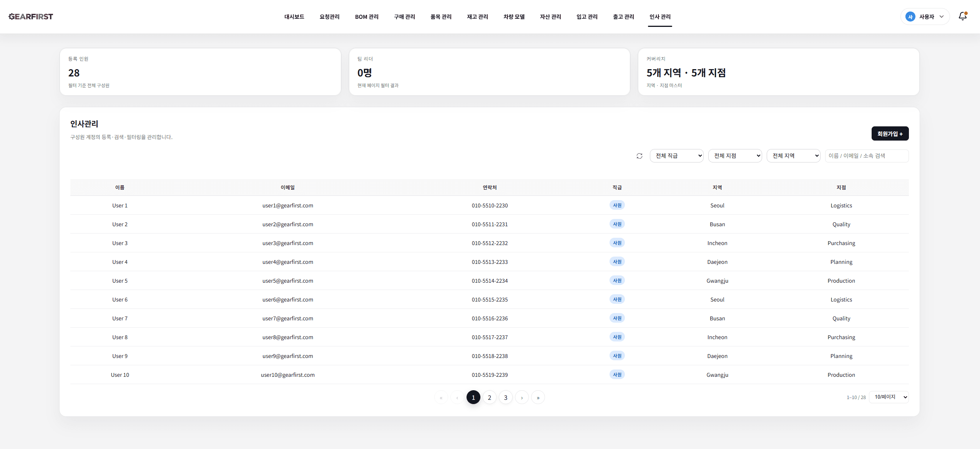Expand the 10/페이지 page size selector
The width and height of the screenshot is (980, 449).
(889, 397)
